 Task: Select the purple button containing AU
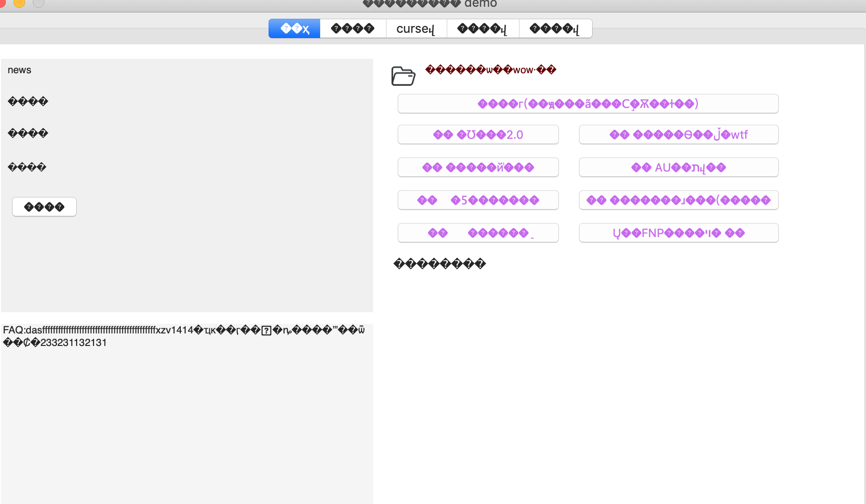tap(678, 167)
